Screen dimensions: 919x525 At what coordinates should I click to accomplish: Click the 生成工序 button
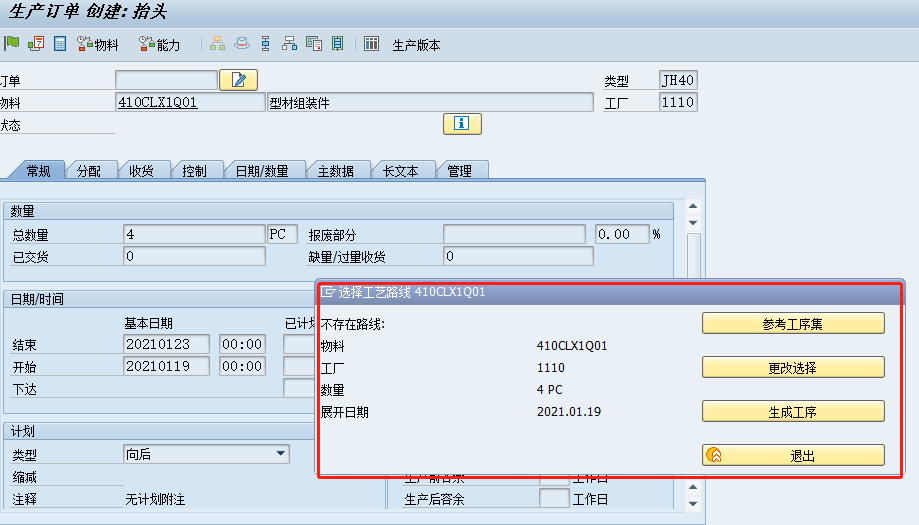pyautogui.click(x=793, y=411)
